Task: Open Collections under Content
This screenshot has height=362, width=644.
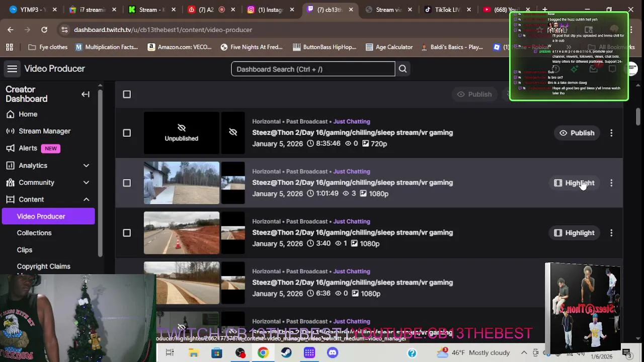Action: 34,233
